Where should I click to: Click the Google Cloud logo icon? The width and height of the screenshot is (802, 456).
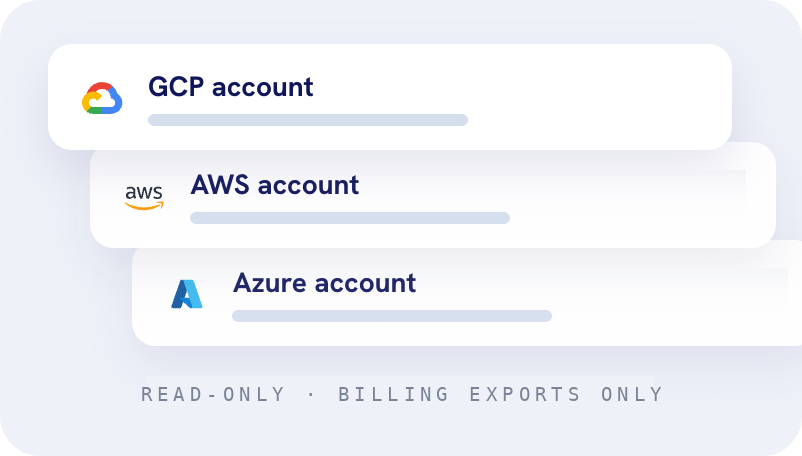(x=102, y=98)
